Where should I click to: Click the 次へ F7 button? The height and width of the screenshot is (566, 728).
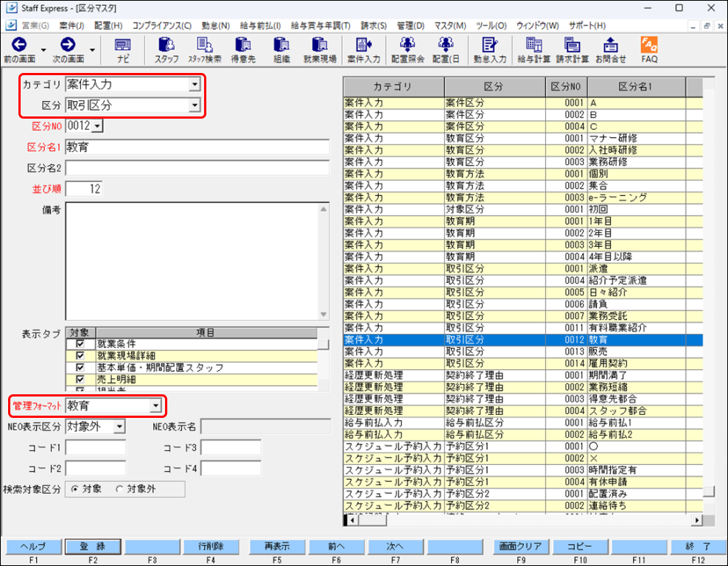[396, 547]
